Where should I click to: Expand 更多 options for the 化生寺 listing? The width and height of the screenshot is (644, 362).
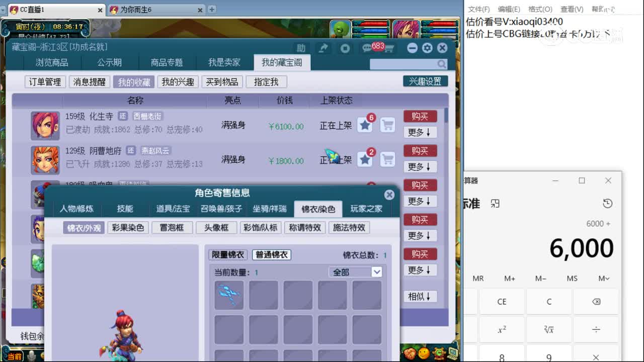pyautogui.click(x=420, y=132)
